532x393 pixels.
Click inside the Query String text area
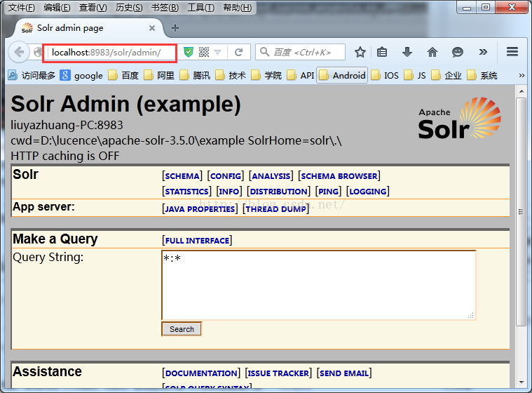pyautogui.click(x=319, y=286)
